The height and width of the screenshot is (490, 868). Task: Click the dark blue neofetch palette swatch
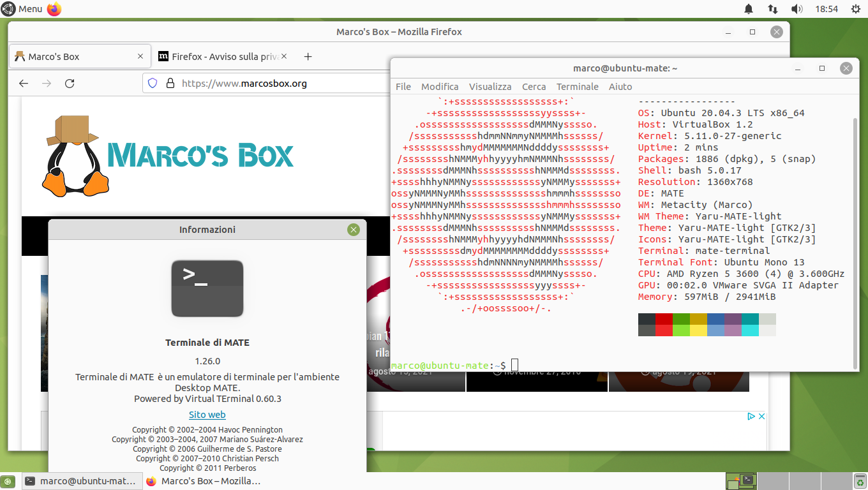[716, 319]
